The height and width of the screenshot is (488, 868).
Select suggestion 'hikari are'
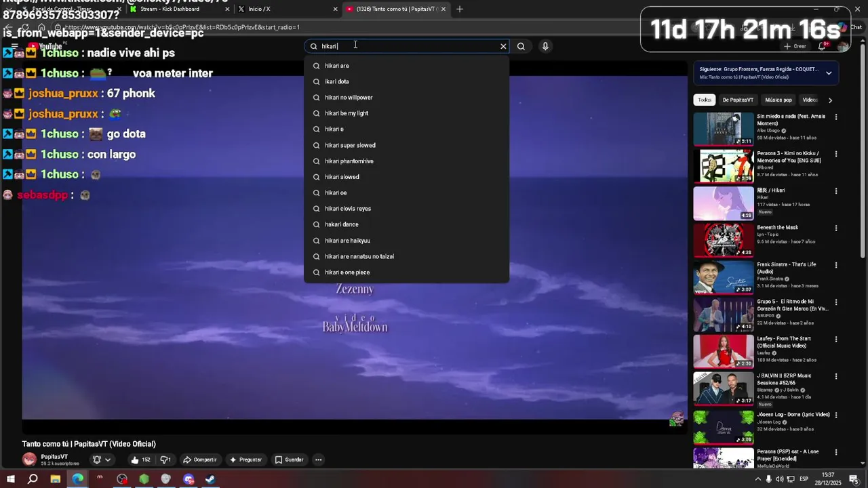406,66
